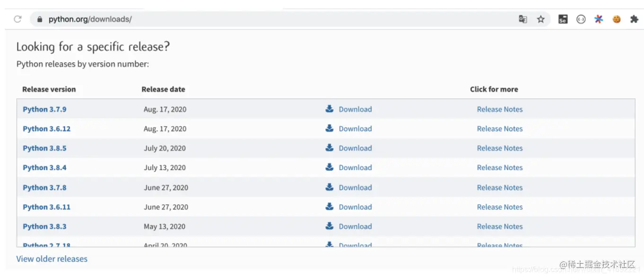Read Release Notes for Python 3.7.8
This screenshot has height=278, width=644.
point(500,188)
